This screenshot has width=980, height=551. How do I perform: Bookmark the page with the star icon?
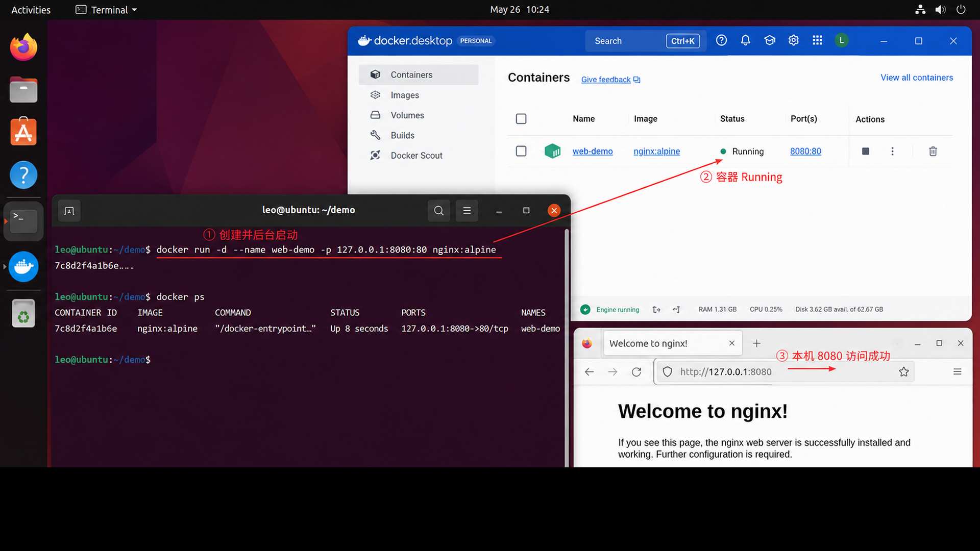(904, 372)
